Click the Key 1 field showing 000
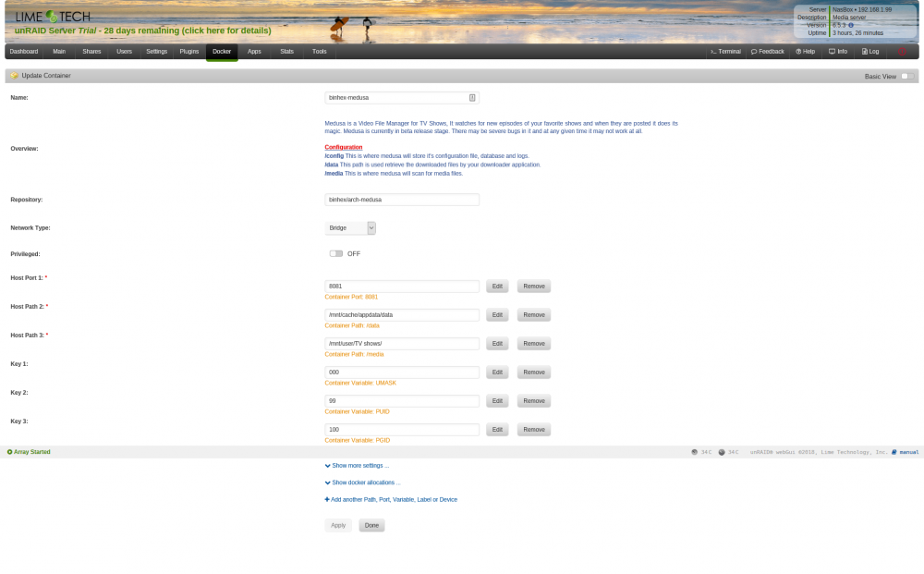The height and width of the screenshot is (574, 924). [x=402, y=372]
